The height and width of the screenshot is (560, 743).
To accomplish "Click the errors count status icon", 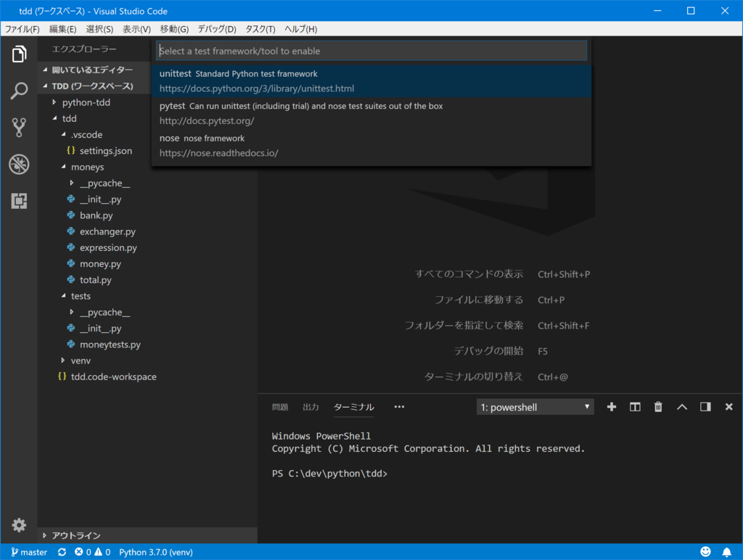I will click(x=83, y=552).
